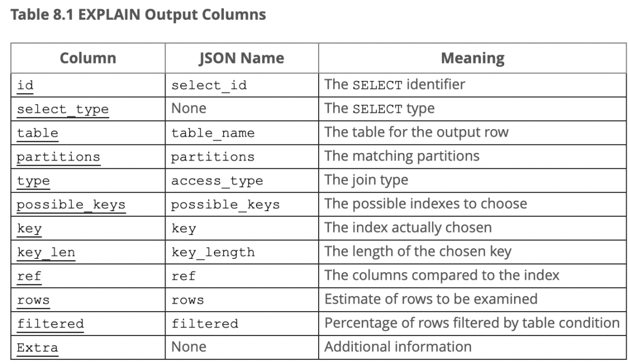Screen dimensions: 628x364
Task: Follow the filtered column link
Action: pyautogui.click(x=50, y=323)
